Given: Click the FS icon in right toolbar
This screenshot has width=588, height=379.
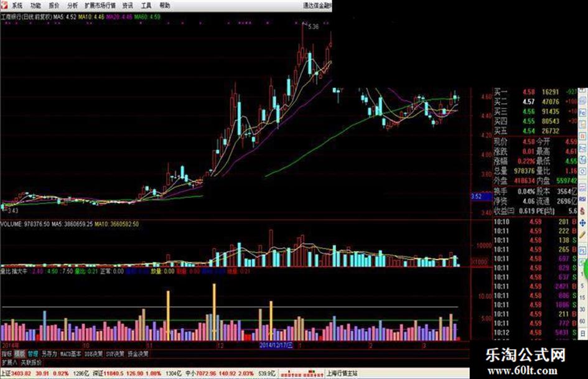Looking at the screenshot, I should click(x=582, y=250).
